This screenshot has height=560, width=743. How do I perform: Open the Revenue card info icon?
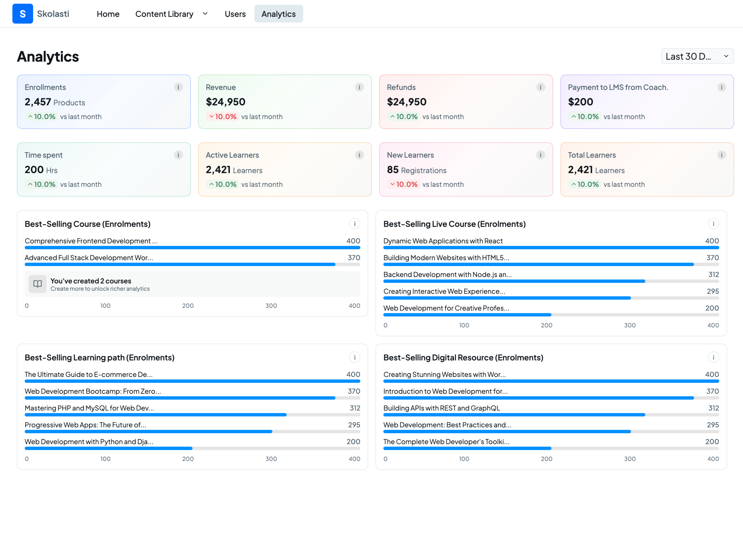coord(359,87)
